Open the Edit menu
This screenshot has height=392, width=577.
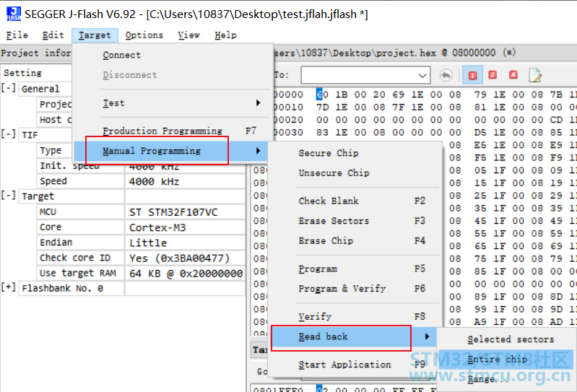pyautogui.click(x=53, y=35)
